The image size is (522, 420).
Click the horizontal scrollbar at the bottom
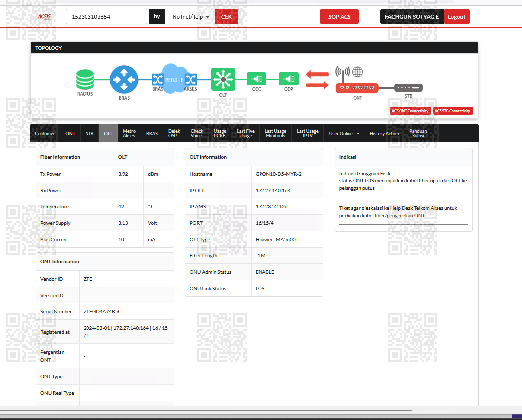pos(206,410)
